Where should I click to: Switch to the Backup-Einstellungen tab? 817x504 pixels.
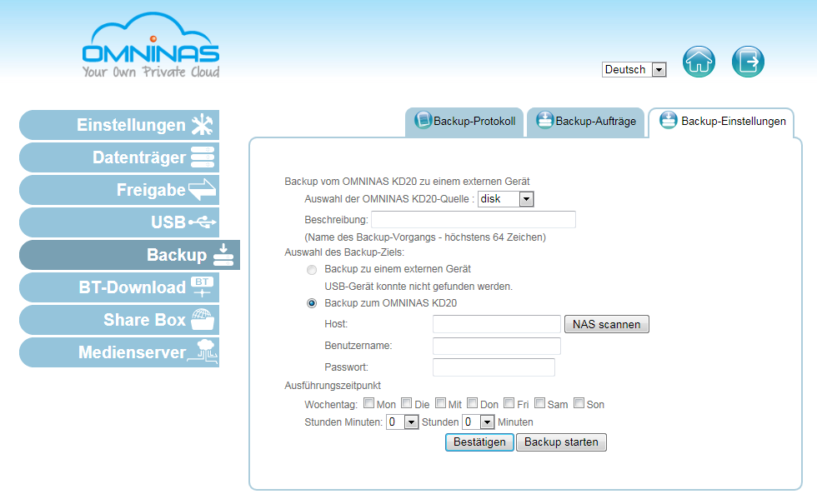tap(722, 122)
